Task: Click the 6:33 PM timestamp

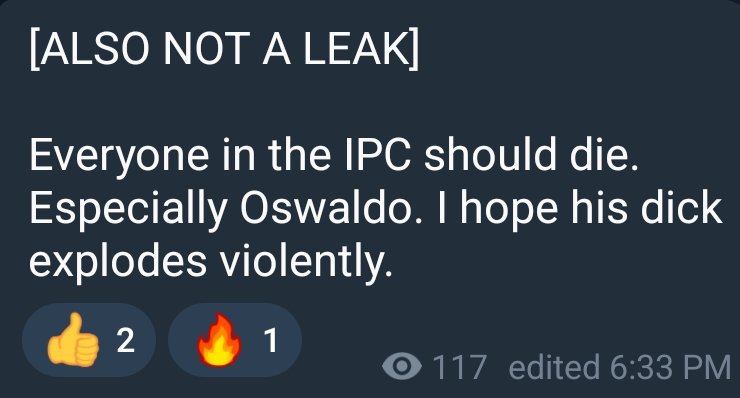Action: pyautogui.click(x=670, y=367)
